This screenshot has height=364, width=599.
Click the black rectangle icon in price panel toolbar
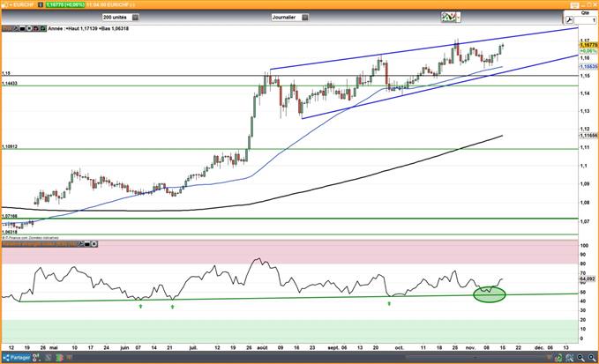pos(23,28)
